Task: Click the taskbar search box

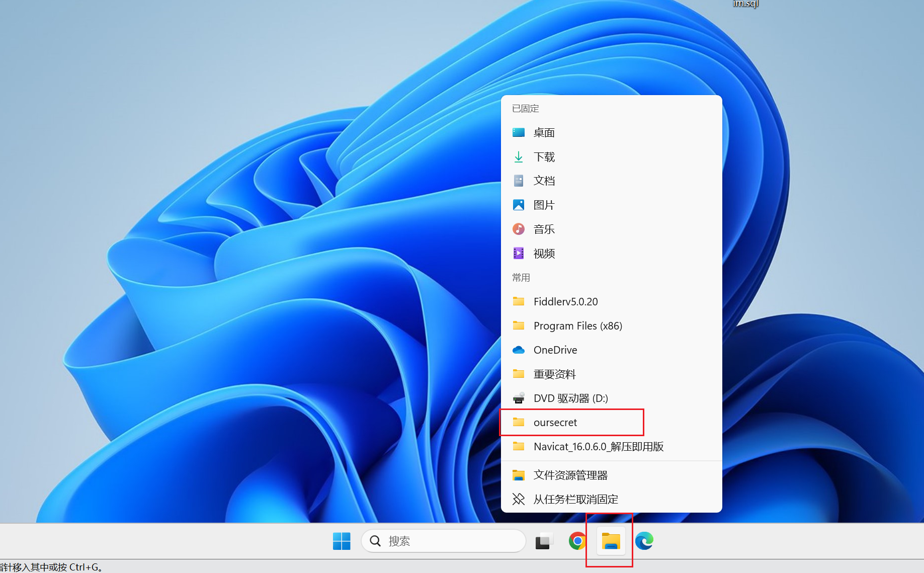Action: (x=444, y=541)
